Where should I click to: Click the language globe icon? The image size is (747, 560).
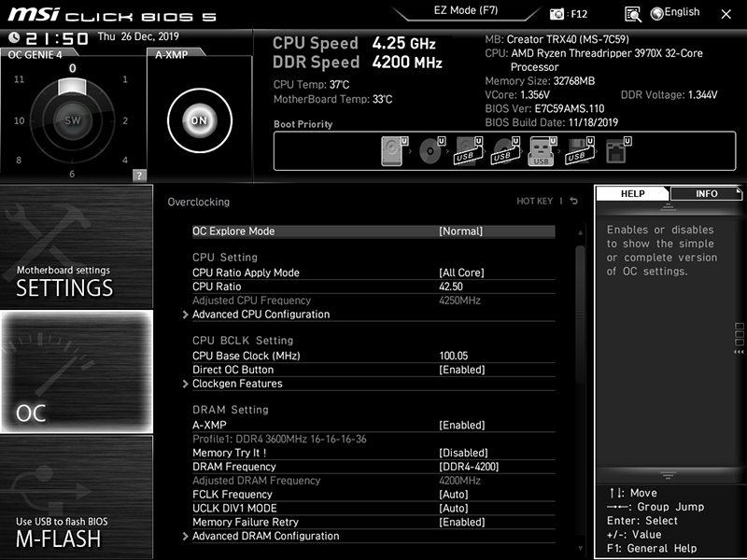[x=657, y=14]
